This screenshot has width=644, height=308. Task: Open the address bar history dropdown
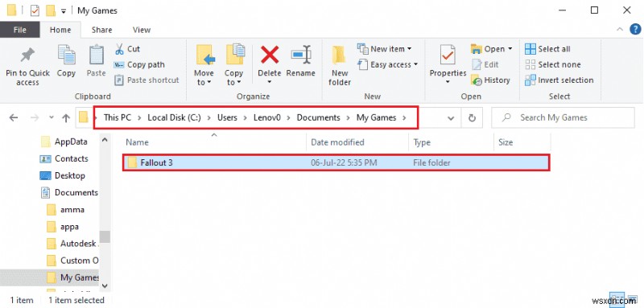click(451, 117)
